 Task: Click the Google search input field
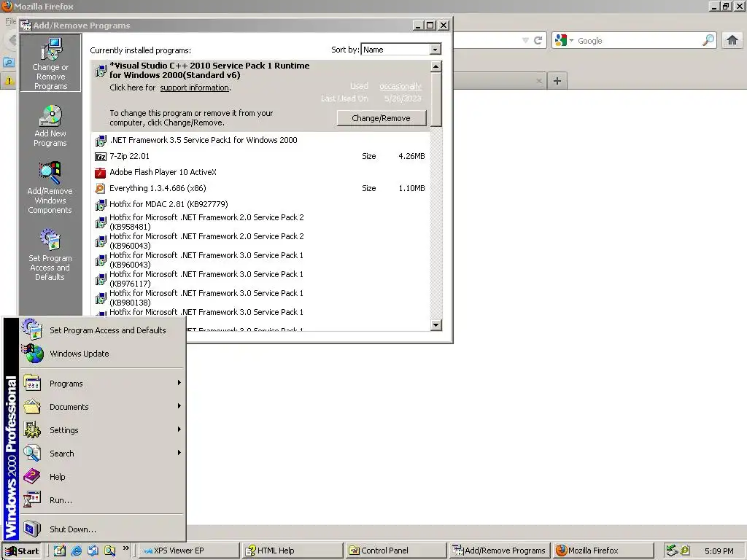(638, 41)
